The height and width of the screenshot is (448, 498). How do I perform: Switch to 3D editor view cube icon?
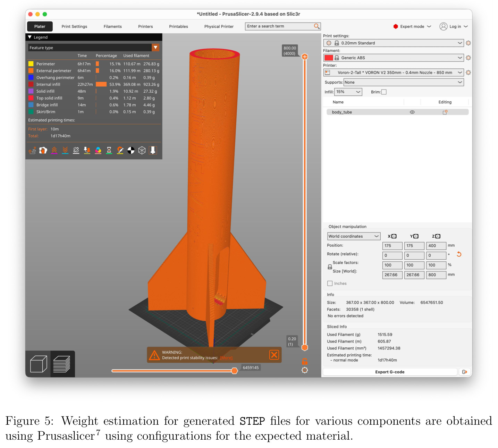(x=38, y=364)
